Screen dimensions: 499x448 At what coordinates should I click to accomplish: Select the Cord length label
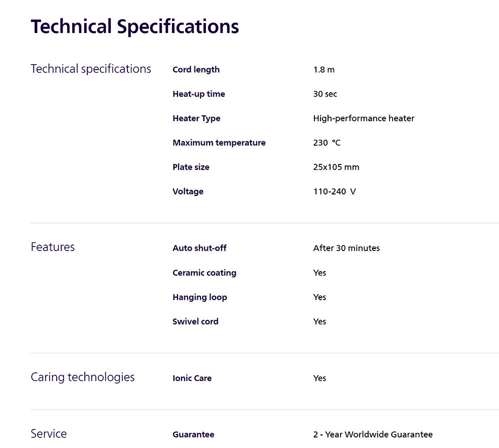pos(196,70)
